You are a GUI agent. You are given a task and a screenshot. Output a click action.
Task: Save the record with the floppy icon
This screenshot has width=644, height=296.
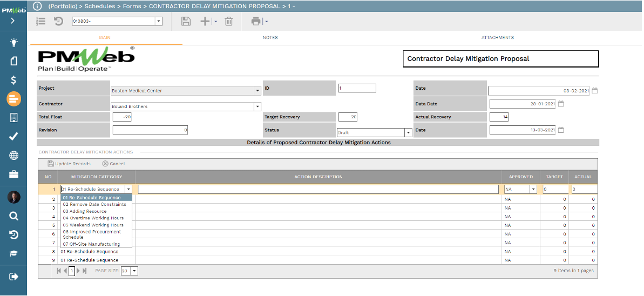[186, 22]
